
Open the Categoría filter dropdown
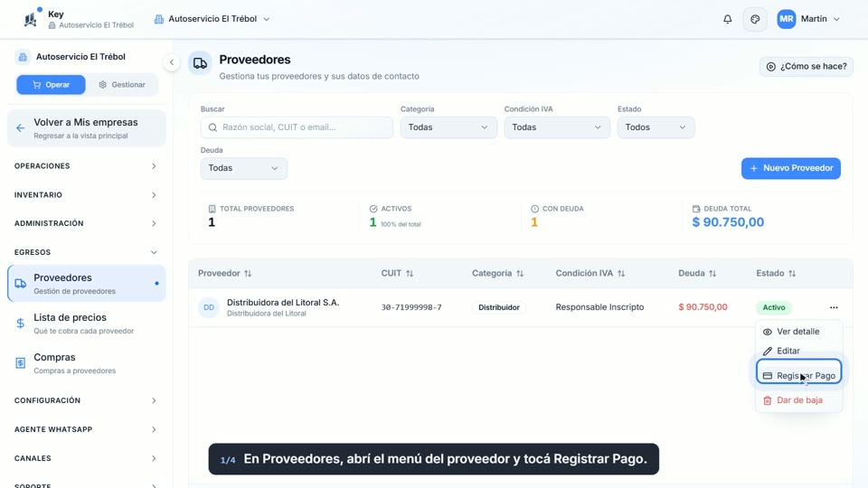[448, 127]
